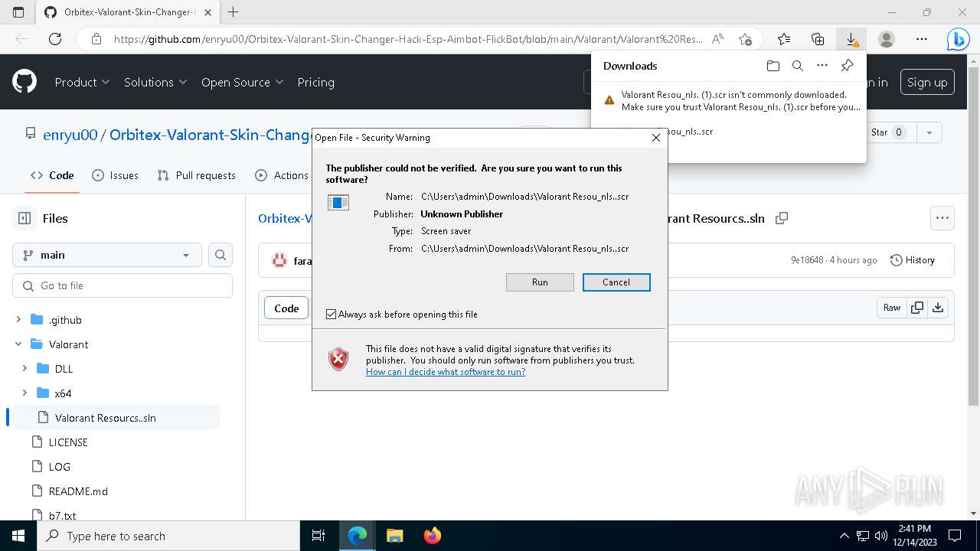The width and height of the screenshot is (980, 551).
Task: Open File Explorer from taskbar
Action: tap(394, 536)
